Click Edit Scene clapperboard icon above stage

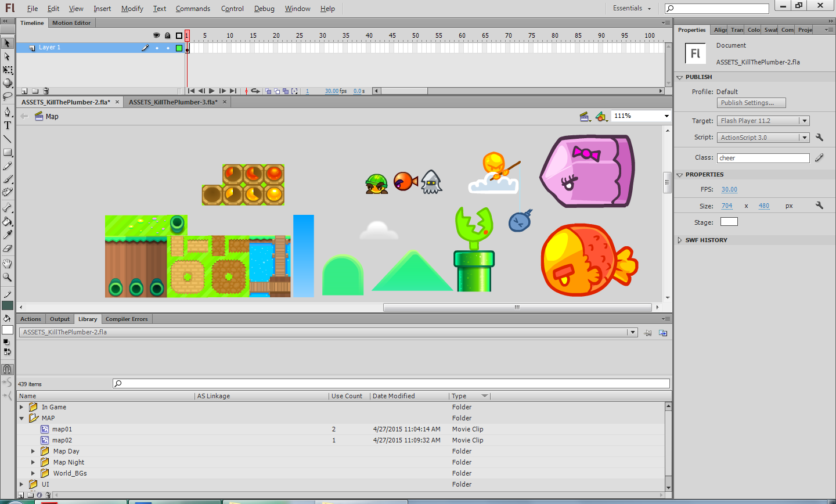tap(585, 117)
